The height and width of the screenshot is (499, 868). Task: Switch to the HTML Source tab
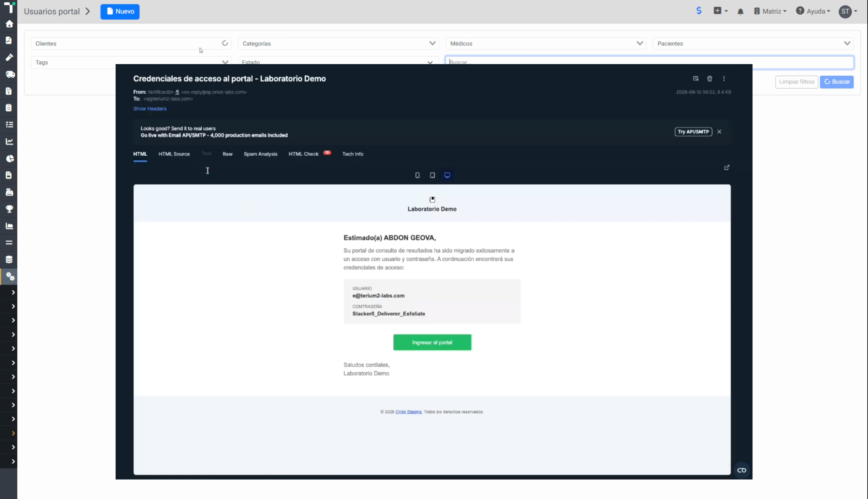pos(174,154)
